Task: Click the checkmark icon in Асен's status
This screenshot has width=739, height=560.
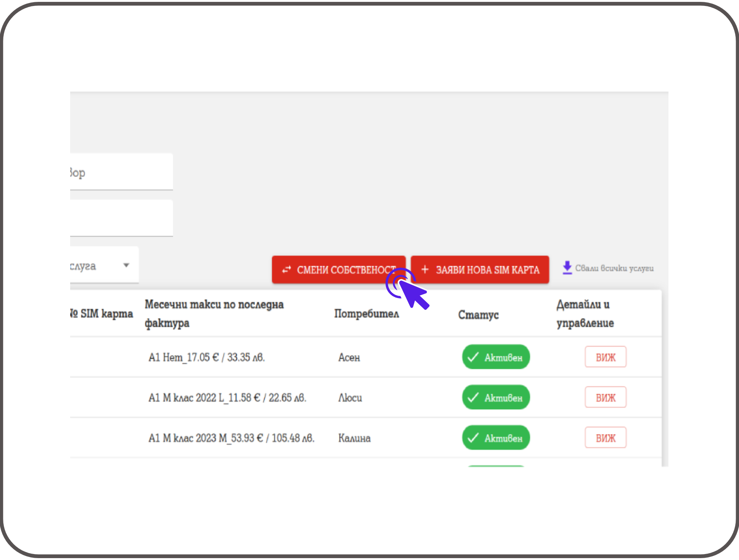Action: point(473,357)
